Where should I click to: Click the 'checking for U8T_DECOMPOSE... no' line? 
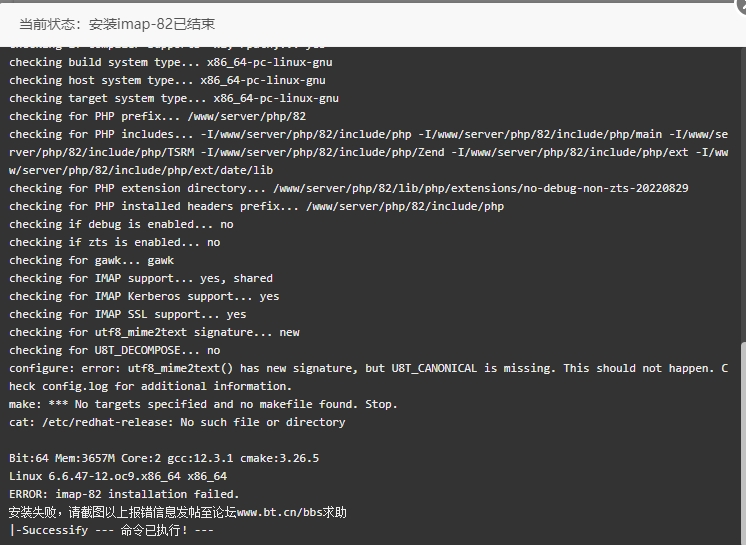pyautogui.click(x=115, y=350)
